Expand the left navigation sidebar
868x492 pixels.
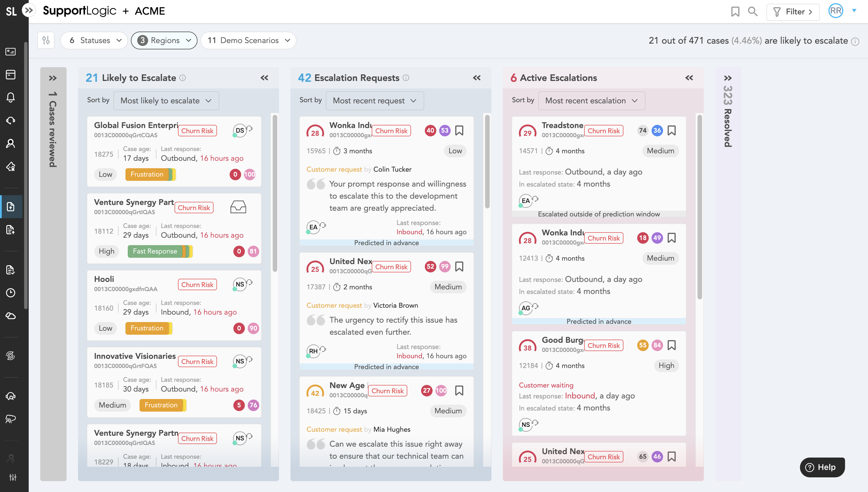(x=29, y=10)
